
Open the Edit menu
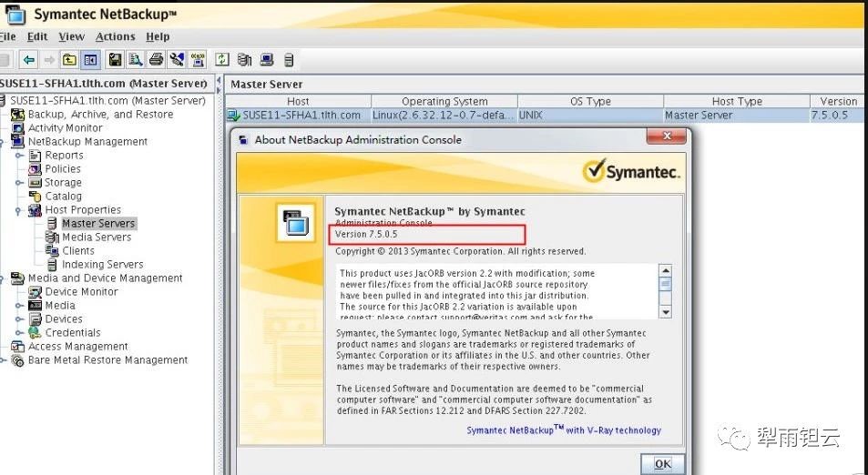tap(37, 36)
